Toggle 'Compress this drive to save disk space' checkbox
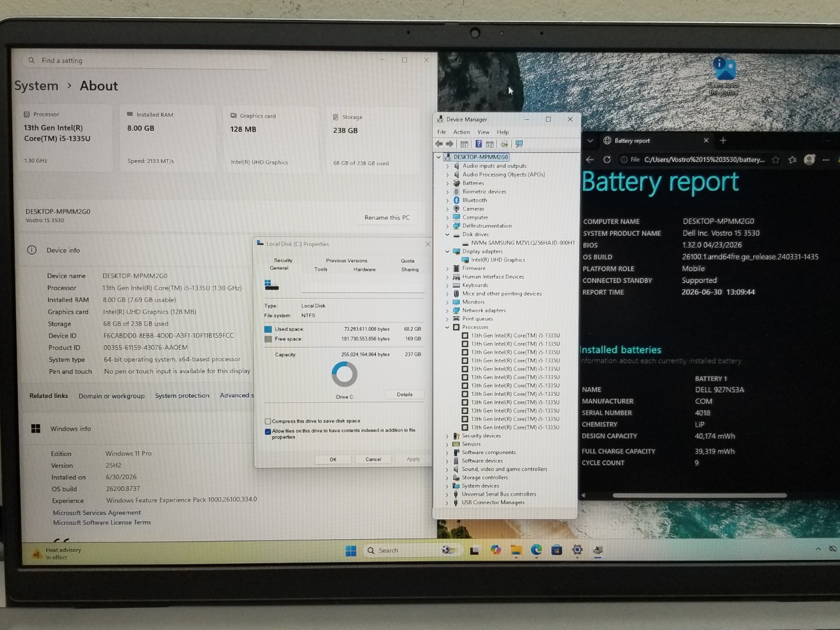The height and width of the screenshot is (630, 840). tap(268, 421)
